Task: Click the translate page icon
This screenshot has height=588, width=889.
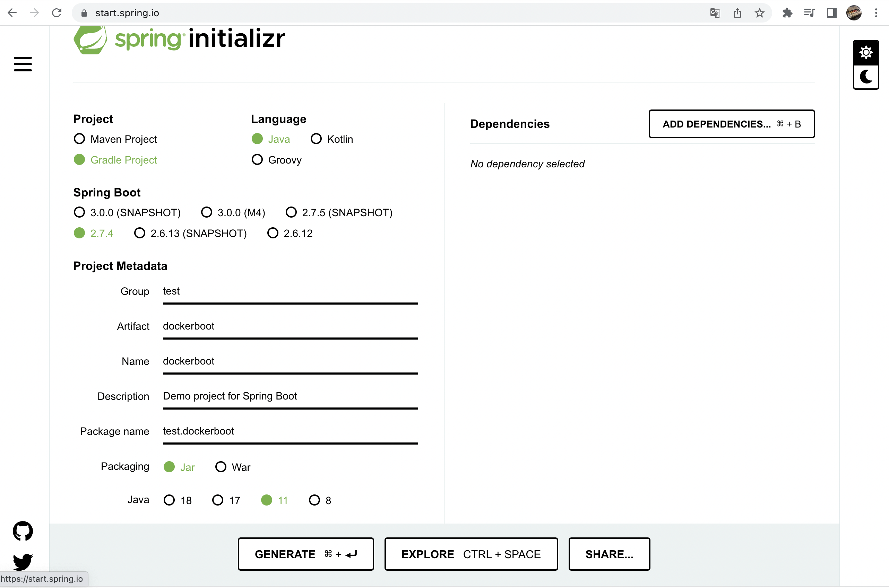Action: coord(715,13)
